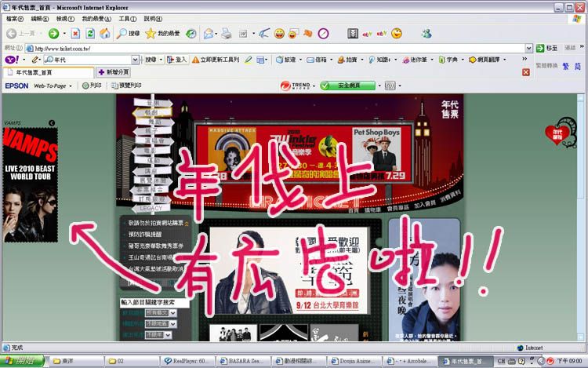Switch to RealPlayer taskbar window
The width and height of the screenshot is (588, 368).
pos(188,361)
